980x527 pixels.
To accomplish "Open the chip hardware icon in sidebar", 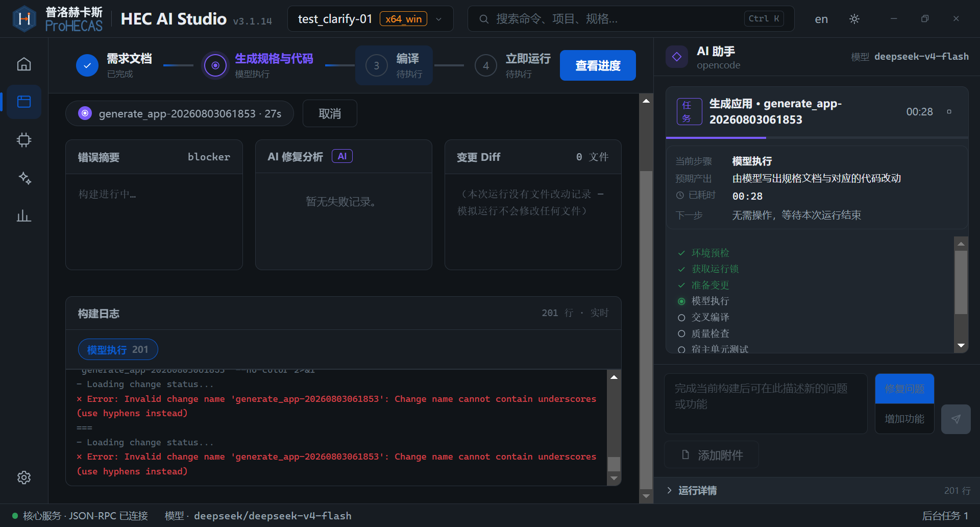I will click(24, 140).
